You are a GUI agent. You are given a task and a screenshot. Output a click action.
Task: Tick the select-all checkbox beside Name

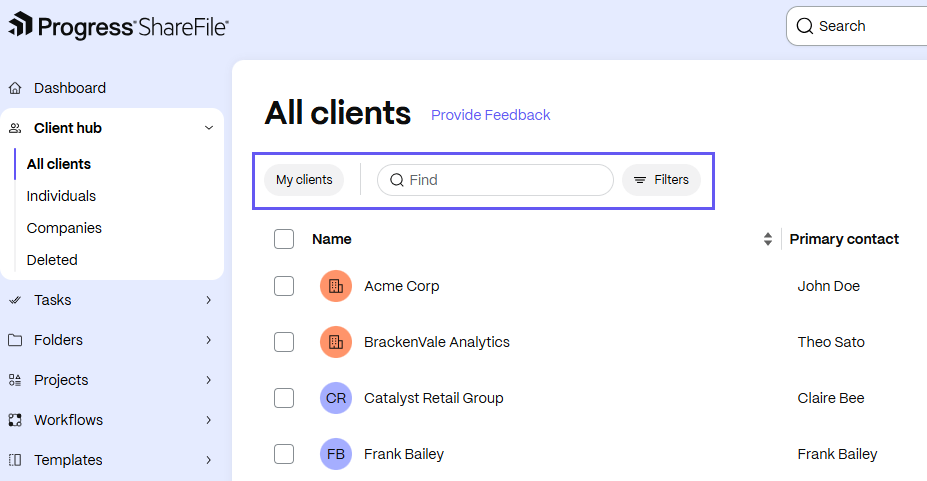tap(284, 239)
